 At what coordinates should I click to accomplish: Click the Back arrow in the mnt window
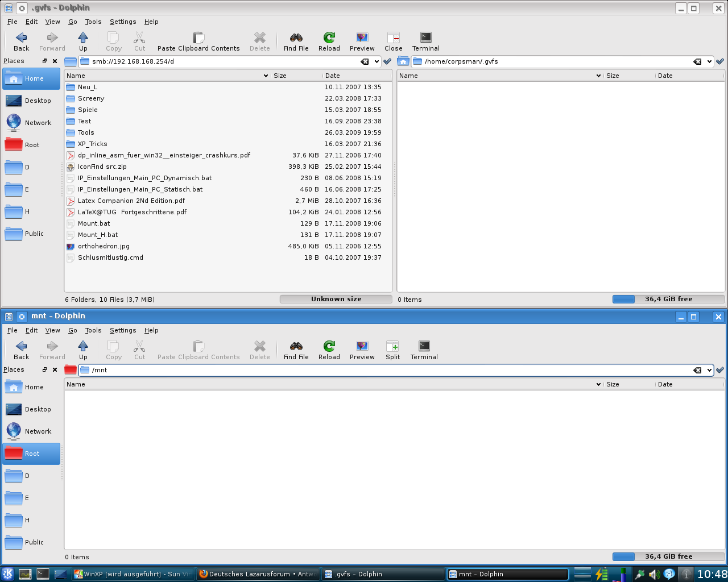[x=22, y=347]
